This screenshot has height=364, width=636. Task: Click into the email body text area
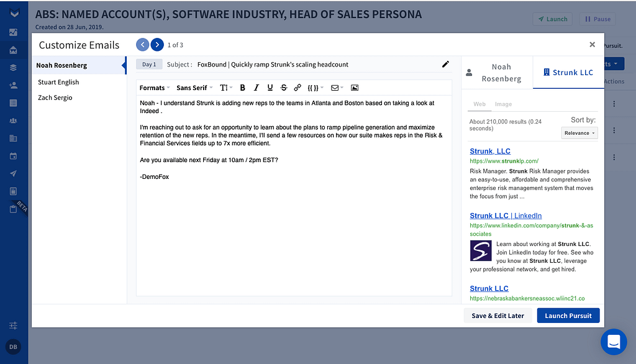tap(294, 196)
